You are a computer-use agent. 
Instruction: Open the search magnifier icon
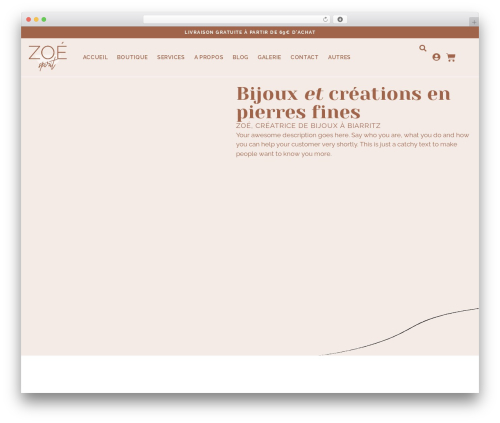click(423, 48)
